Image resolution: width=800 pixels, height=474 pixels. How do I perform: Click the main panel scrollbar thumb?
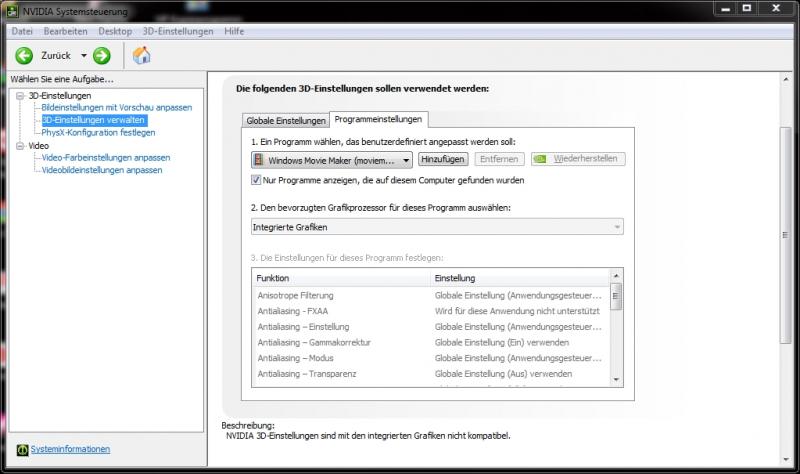tap(786, 235)
